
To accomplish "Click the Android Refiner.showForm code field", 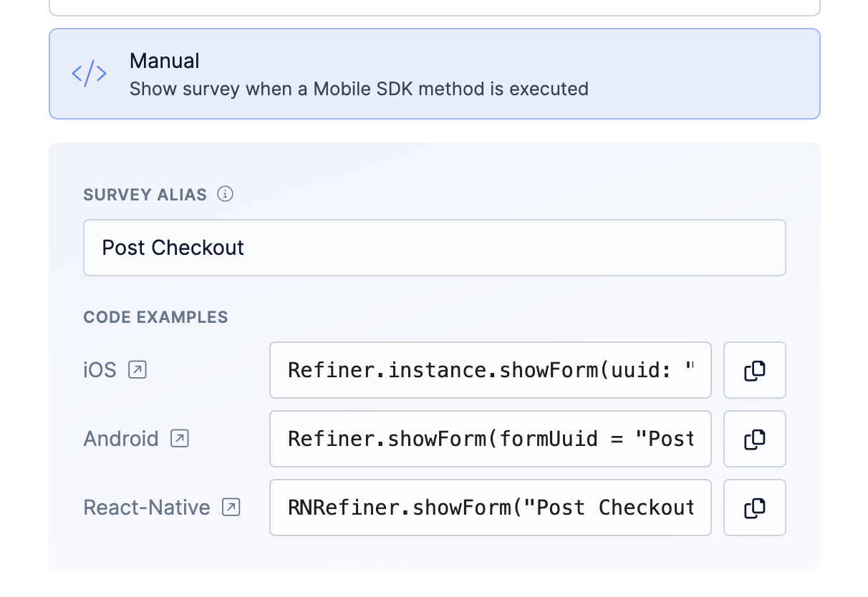I will click(490, 439).
